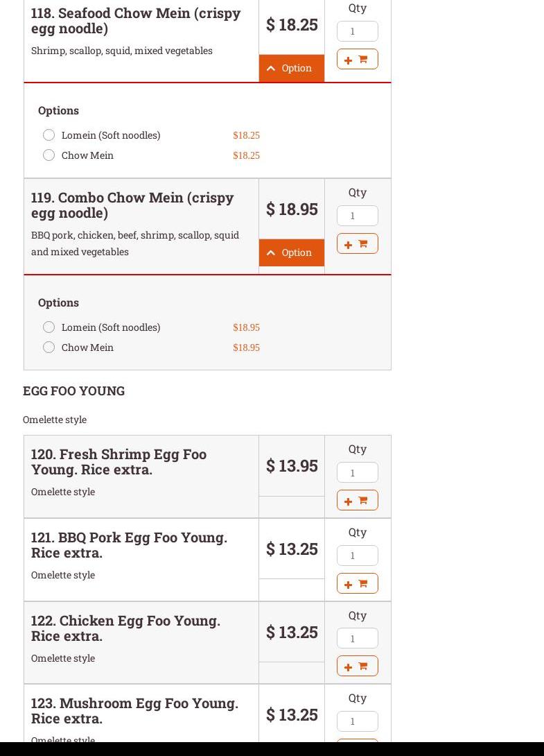Add Chicken Egg Foo Young to cart
Viewport: 544px width, 756px height.
pyautogui.click(x=357, y=667)
